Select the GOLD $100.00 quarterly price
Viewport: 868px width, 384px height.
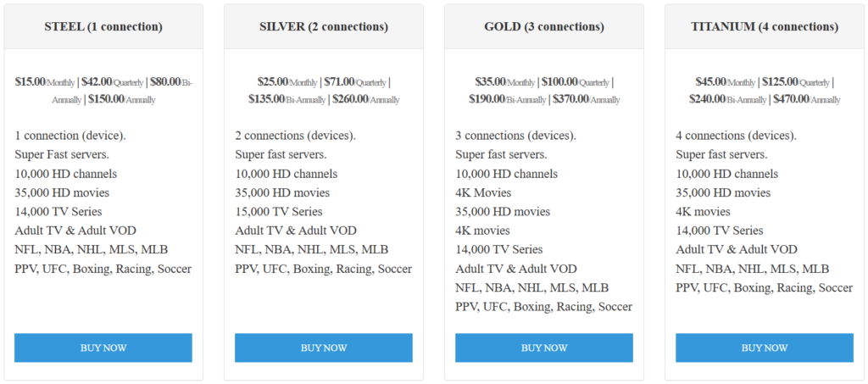coord(559,82)
